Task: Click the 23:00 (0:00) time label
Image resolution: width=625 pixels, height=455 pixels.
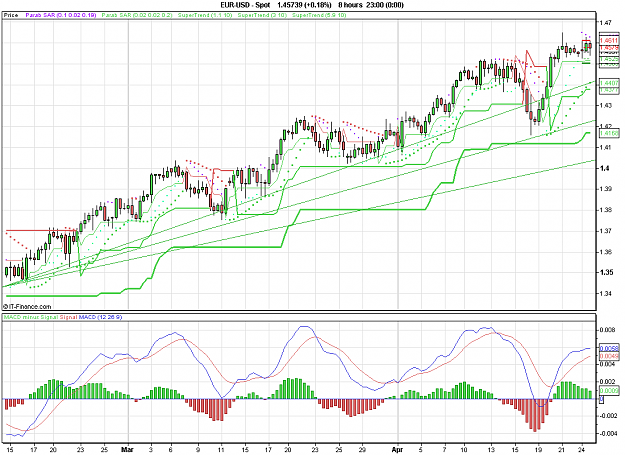Action: [387, 5]
